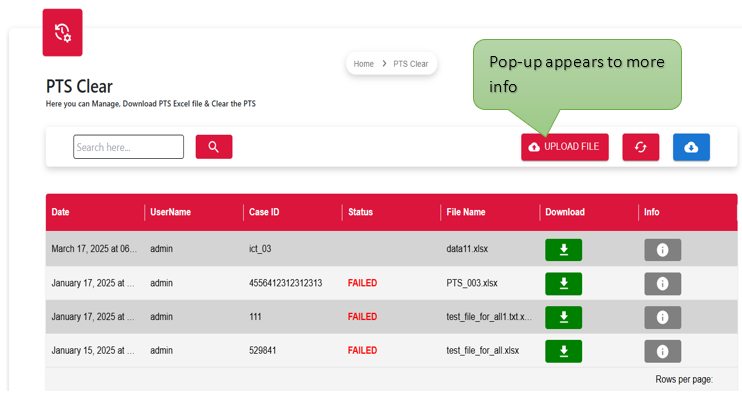Click the blue cloud download button
This screenshot has height=397, width=742.
691,147
